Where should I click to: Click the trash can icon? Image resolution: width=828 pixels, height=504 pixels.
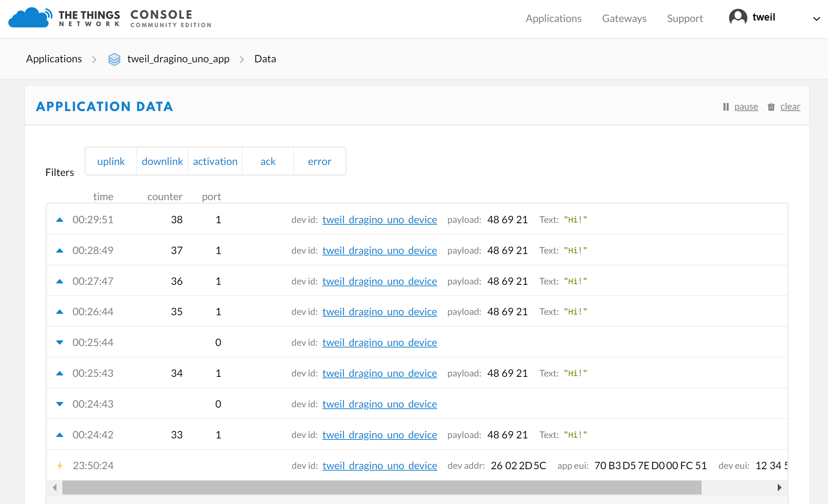pos(771,107)
